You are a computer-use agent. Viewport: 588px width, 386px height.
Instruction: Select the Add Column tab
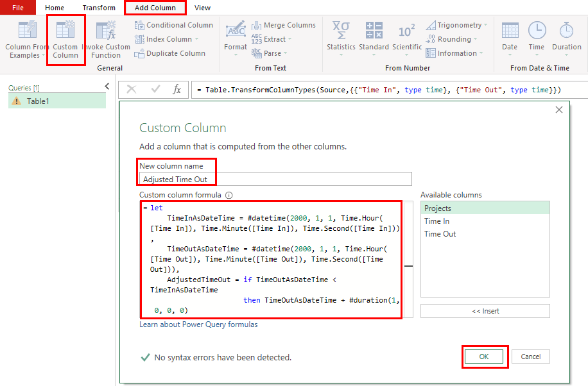(x=155, y=8)
